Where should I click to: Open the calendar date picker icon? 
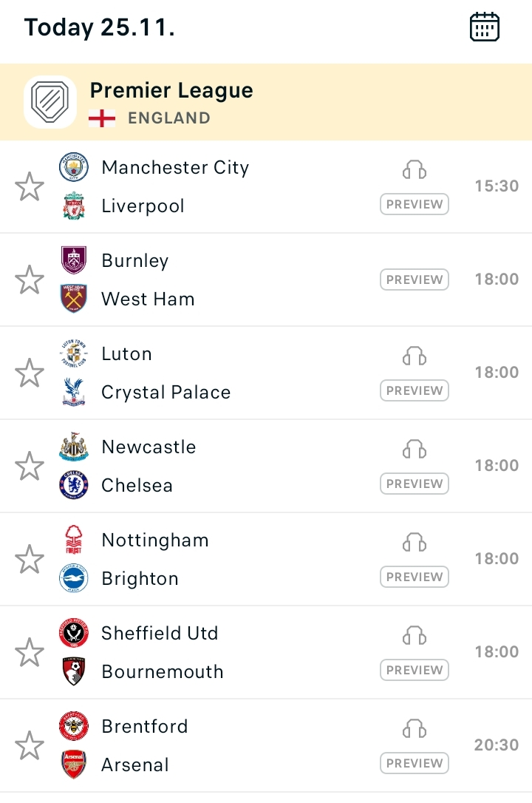tap(484, 27)
